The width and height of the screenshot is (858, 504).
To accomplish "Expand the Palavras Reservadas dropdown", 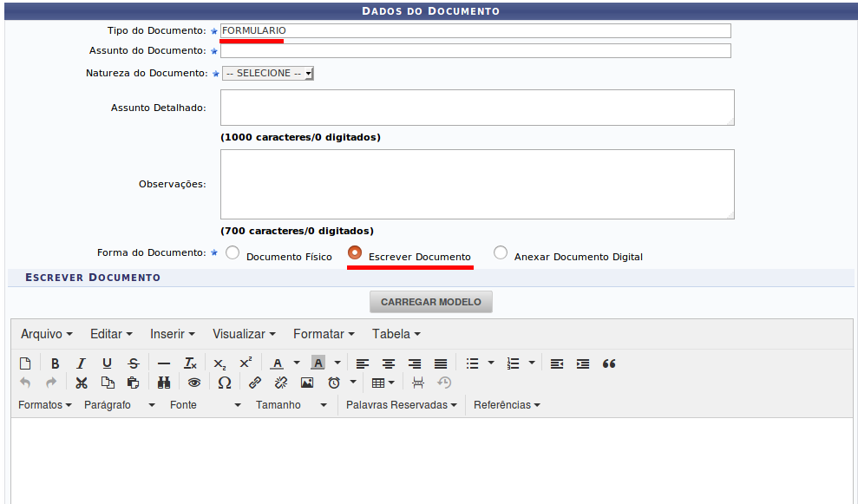I will click(401, 405).
